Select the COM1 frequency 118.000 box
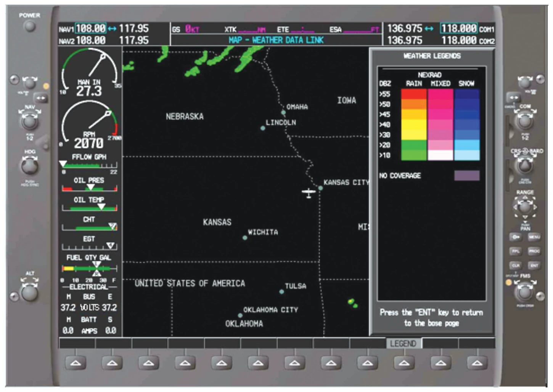This screenshot has width=553, height=392. click(459, 29)
